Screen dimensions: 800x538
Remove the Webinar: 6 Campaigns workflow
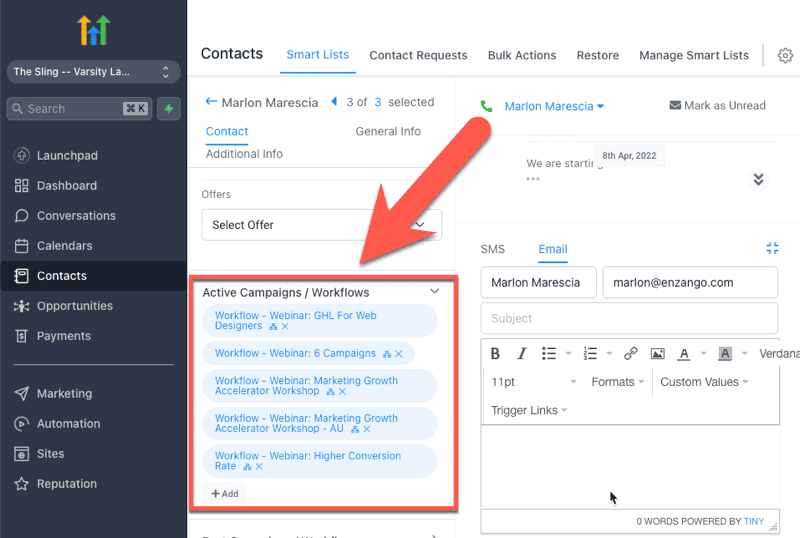[x=399, y=354]
